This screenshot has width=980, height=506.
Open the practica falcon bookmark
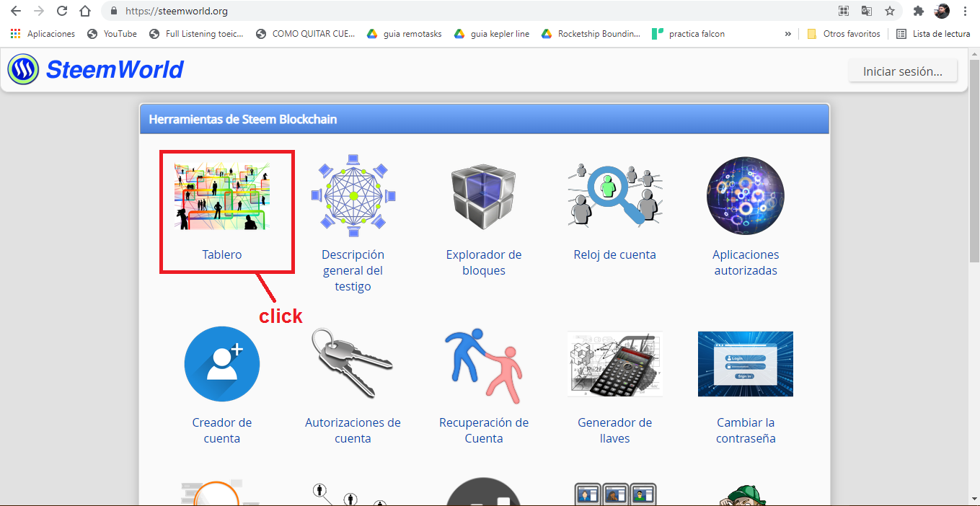click(x=689, y=34)
